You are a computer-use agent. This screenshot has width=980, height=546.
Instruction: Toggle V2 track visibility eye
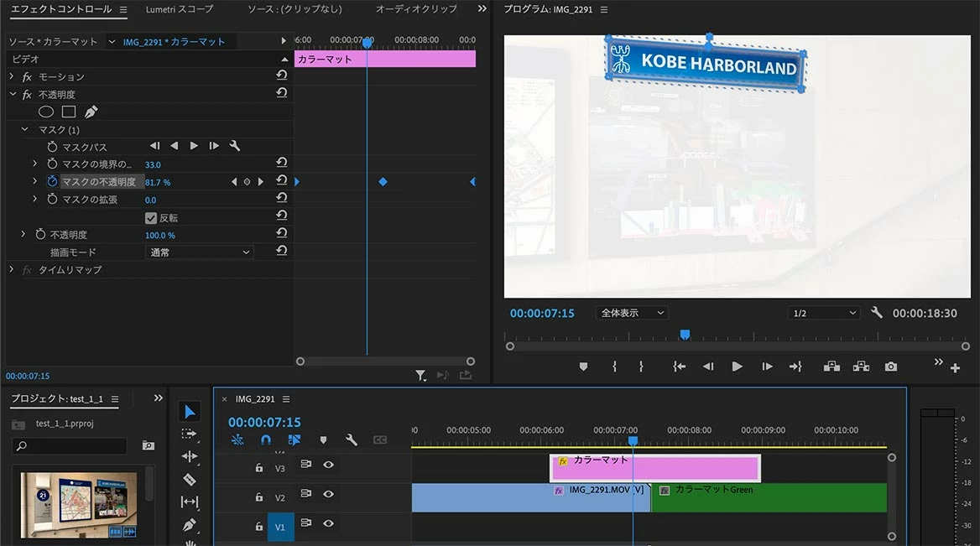328,493
